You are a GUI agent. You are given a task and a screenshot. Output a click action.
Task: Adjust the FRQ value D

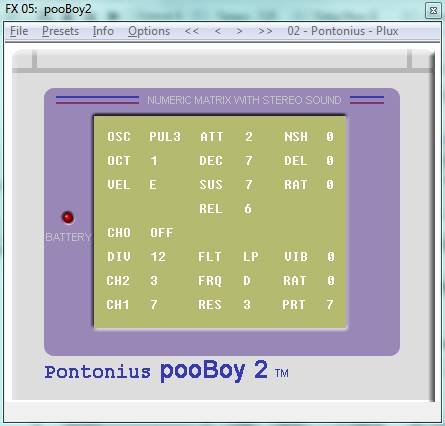point(247,281)
